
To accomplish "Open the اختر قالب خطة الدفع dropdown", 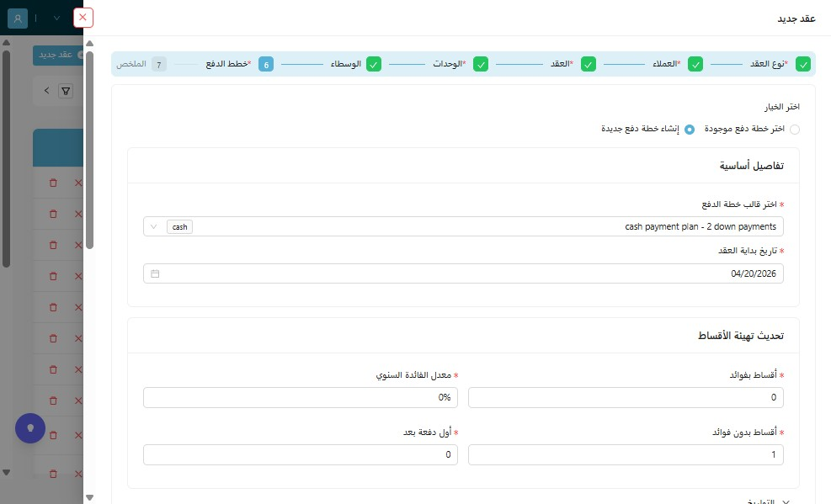I will (463, 226).
